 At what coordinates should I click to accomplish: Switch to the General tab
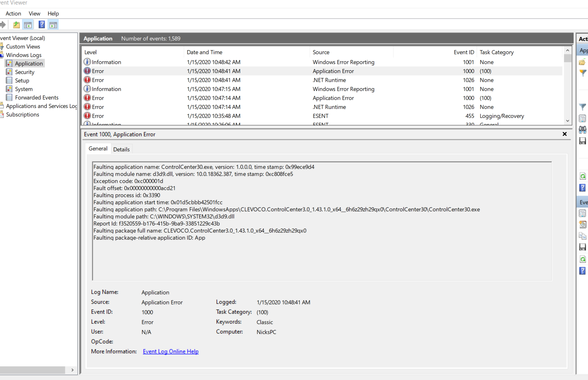coord(98,149)
